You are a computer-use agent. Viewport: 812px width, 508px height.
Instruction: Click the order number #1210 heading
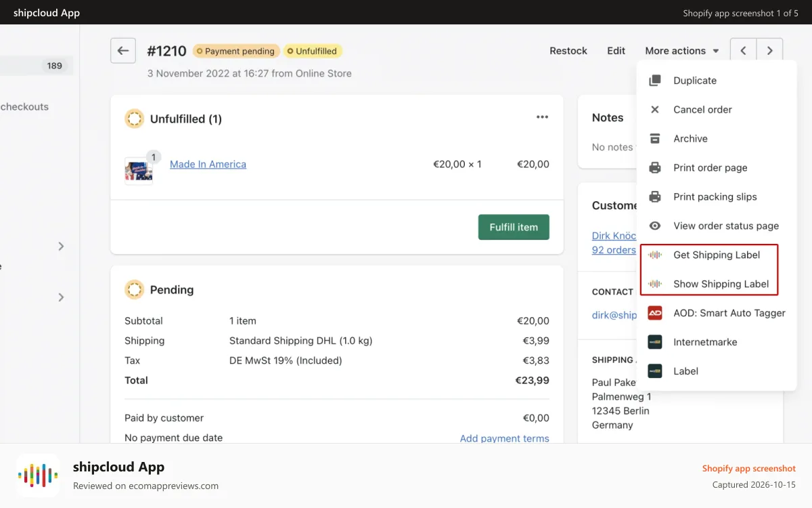coord(166,51)
